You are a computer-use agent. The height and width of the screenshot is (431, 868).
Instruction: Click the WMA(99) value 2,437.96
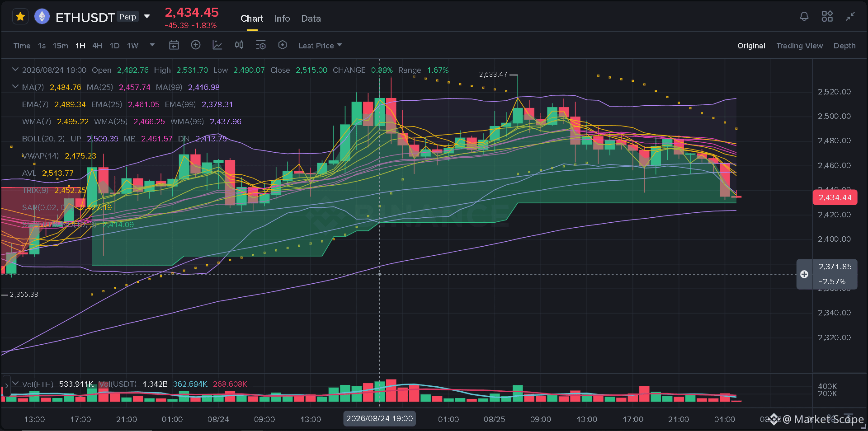226,122
